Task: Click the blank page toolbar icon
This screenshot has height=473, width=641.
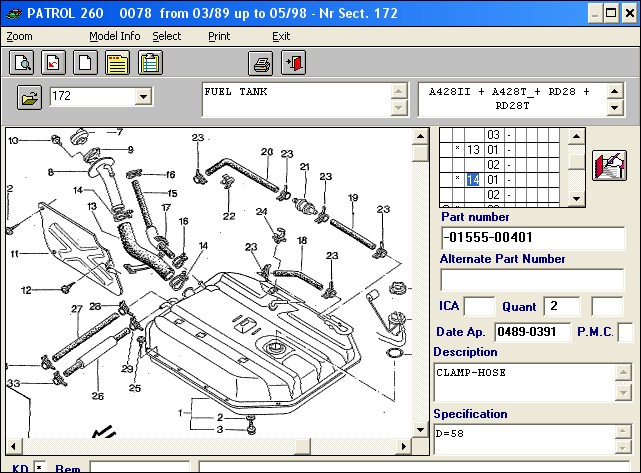Action: pyautogui.click(x=85, y=63)
